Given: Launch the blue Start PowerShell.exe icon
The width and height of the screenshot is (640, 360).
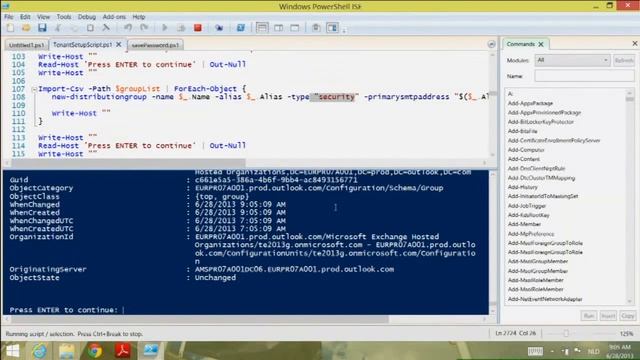Looking at the screenshot, I should (x=241, y=28).
